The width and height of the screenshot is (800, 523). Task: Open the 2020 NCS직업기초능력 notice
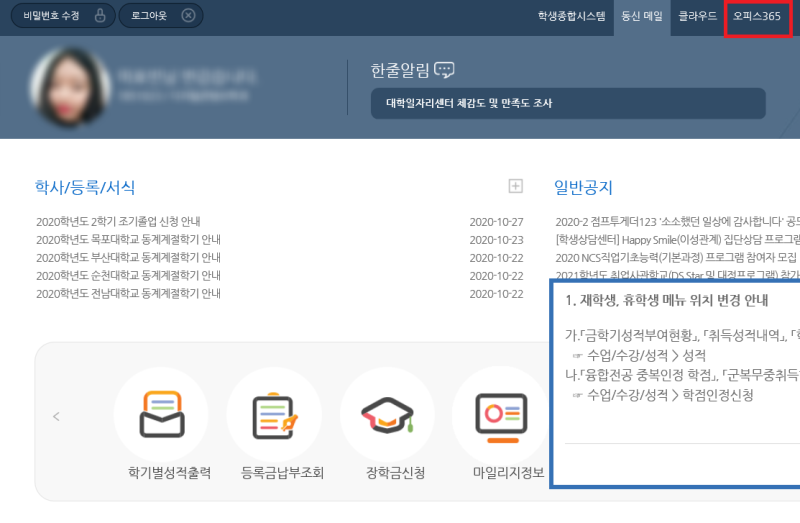(676, 258)
